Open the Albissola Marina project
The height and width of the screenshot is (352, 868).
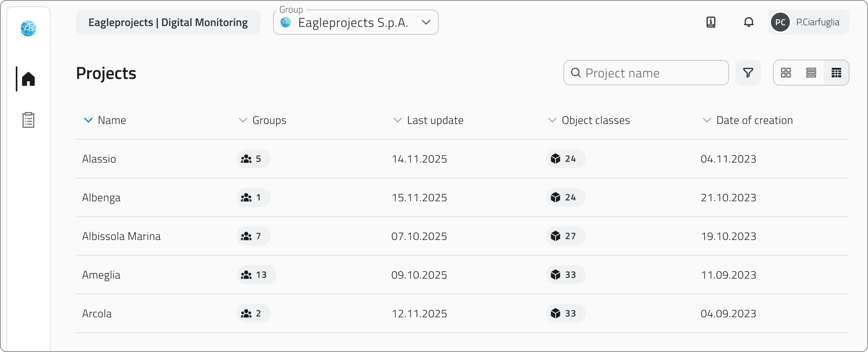(121, 236)
